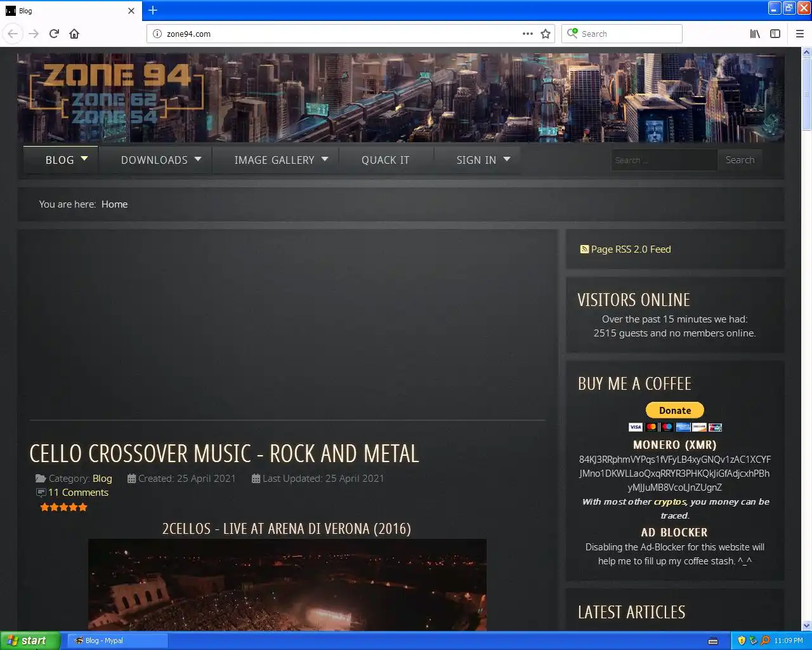Image resolution: width=812 pixels, height=650 pixels.
Task: Open Page RSS 2.0 Feed link
Action: click(x=631, y=249)
